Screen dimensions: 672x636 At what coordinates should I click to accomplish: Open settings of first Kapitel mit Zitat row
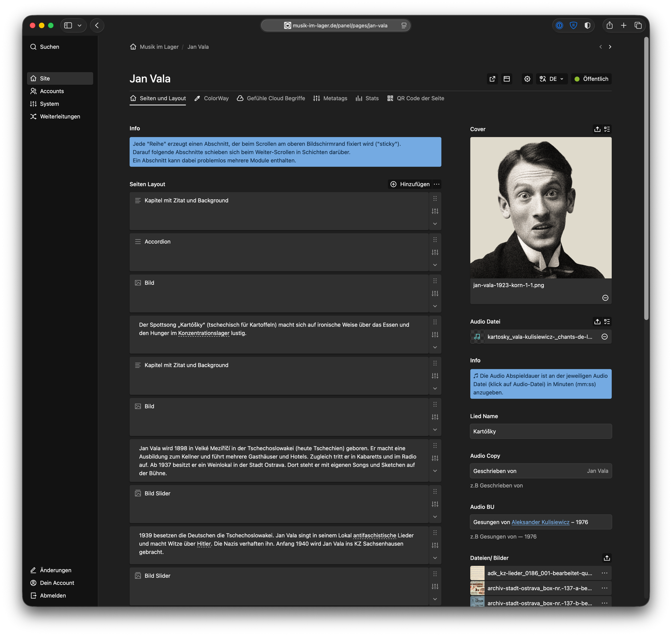click(x=435, y=211)
